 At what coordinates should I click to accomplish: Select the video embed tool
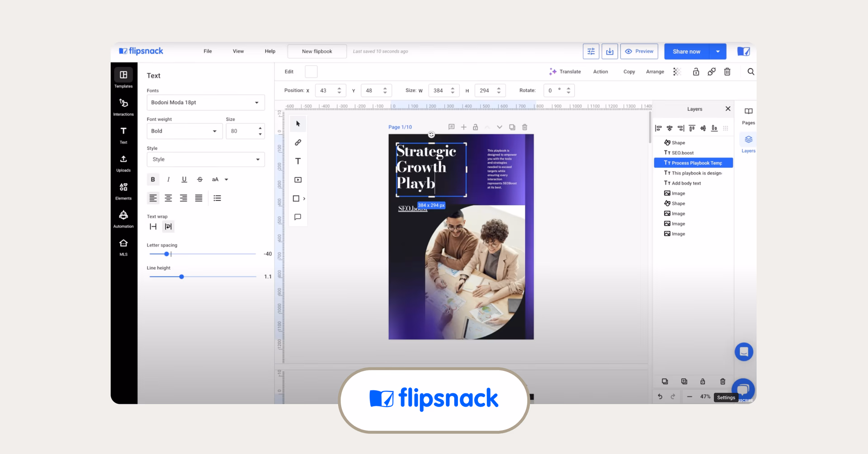point(298,180)
